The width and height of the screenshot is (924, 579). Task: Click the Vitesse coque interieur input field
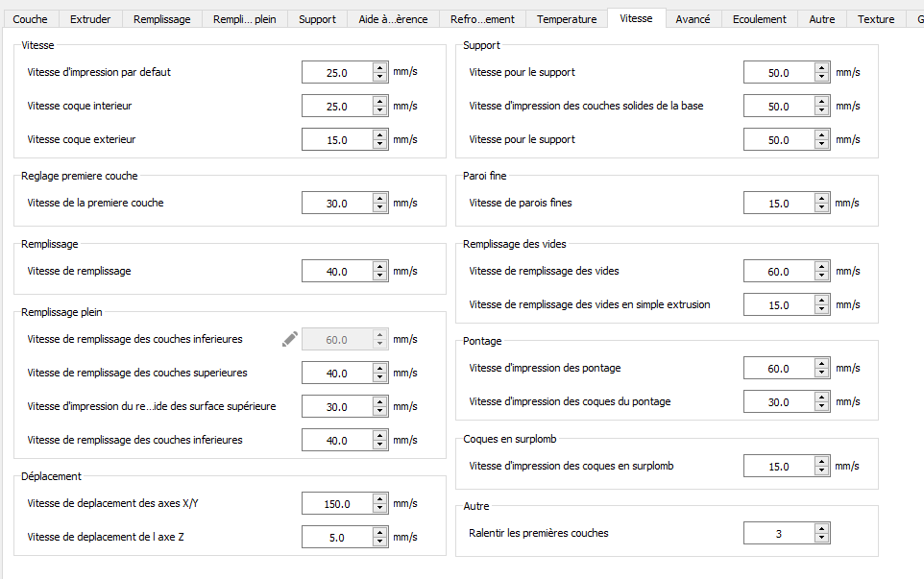[336, 106]
